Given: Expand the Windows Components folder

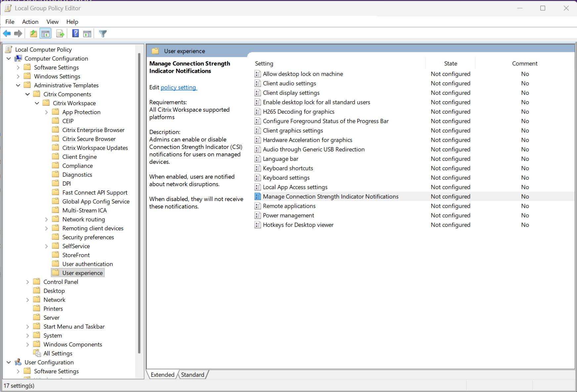Looking at the screenshot, I should 28,344.
